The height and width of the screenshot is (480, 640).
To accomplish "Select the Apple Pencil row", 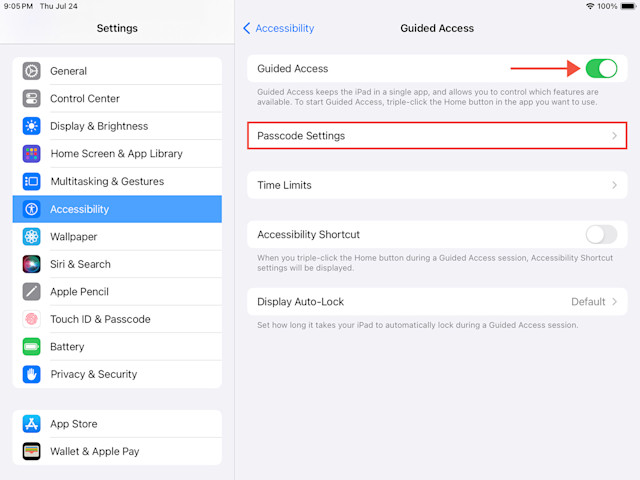I will pos(118,291).
